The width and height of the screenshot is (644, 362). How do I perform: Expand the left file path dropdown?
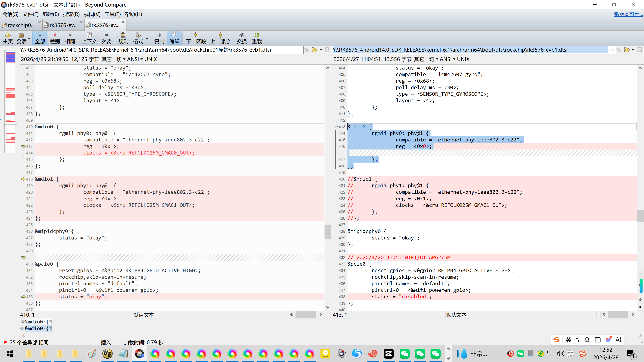click(300, 50)
